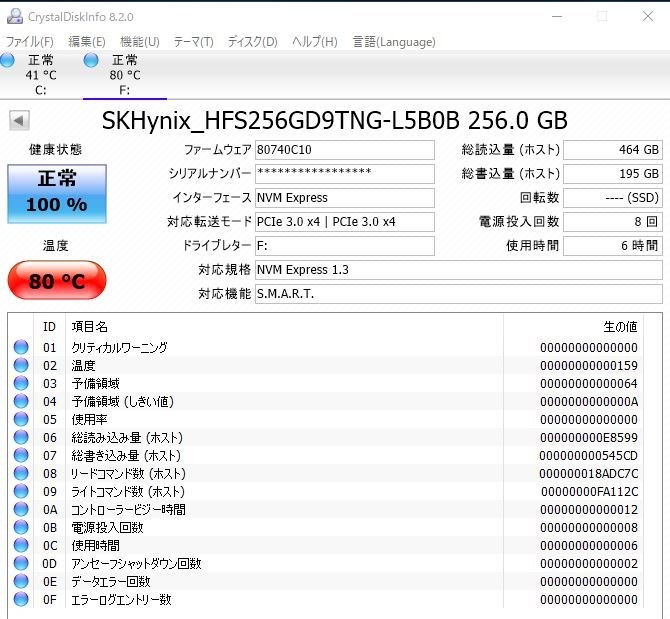Select the エラーログエントリー数 attribute name

click(121, 600)
